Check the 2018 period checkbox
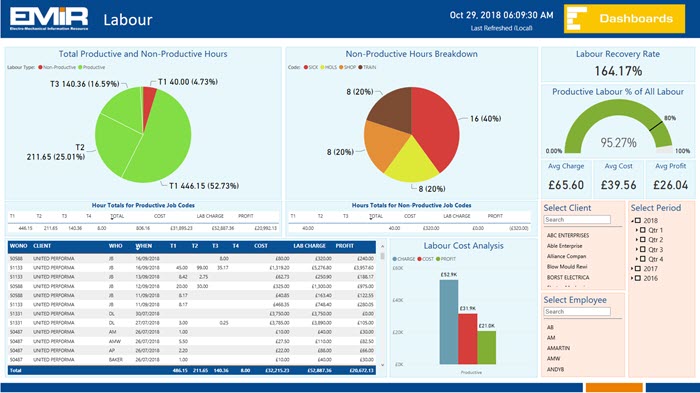Screen dimensions: 700x393 pyautogui.click(x=638, y=221)
